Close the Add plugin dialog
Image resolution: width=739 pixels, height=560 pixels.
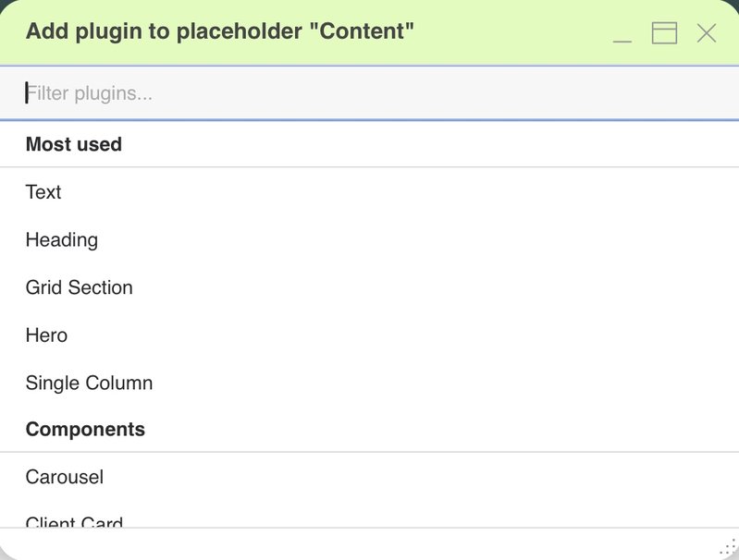[707, 33]
